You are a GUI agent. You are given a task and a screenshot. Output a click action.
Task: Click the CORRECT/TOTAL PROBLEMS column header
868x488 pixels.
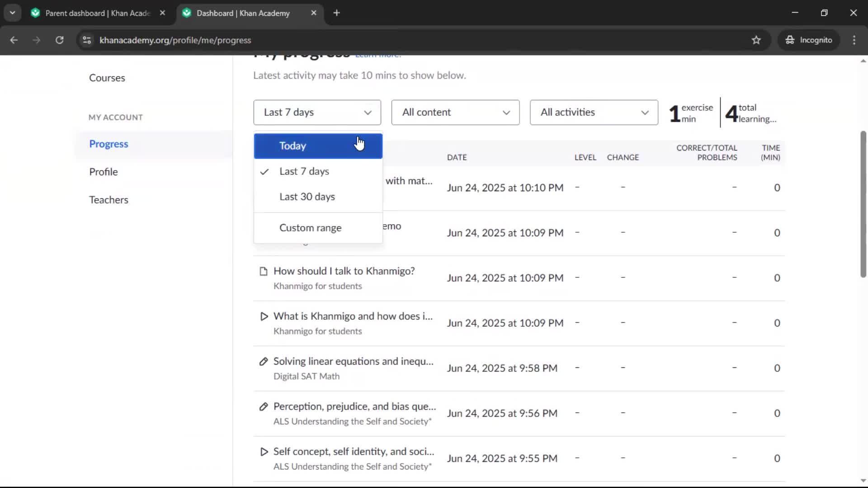click(707, 153)
